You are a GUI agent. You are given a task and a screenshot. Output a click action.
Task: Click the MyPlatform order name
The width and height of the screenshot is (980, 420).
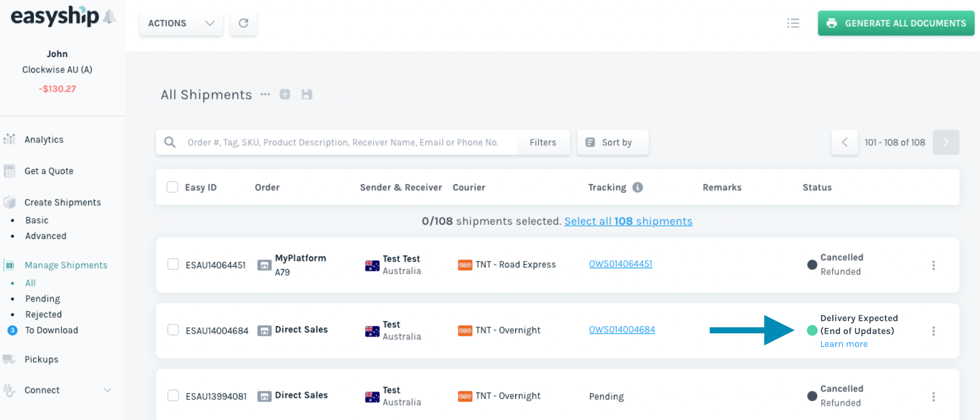point(300,258)
